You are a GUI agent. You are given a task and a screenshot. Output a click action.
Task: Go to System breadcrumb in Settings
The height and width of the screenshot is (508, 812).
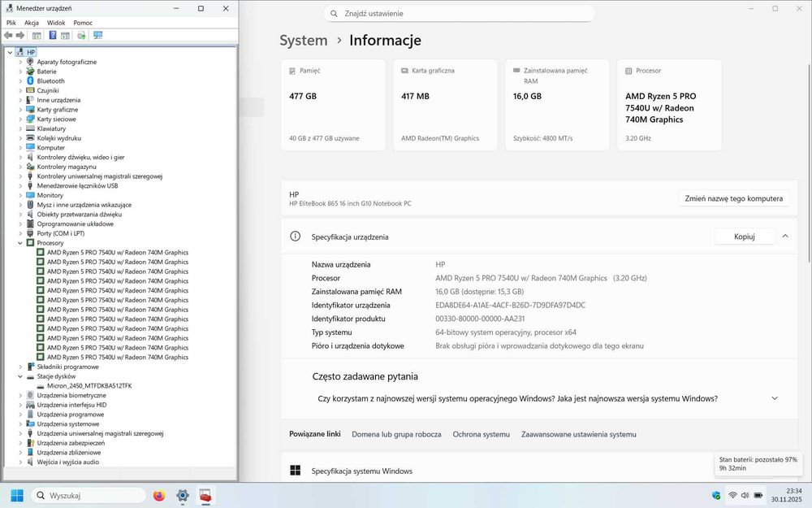click(x=304, y=41)
